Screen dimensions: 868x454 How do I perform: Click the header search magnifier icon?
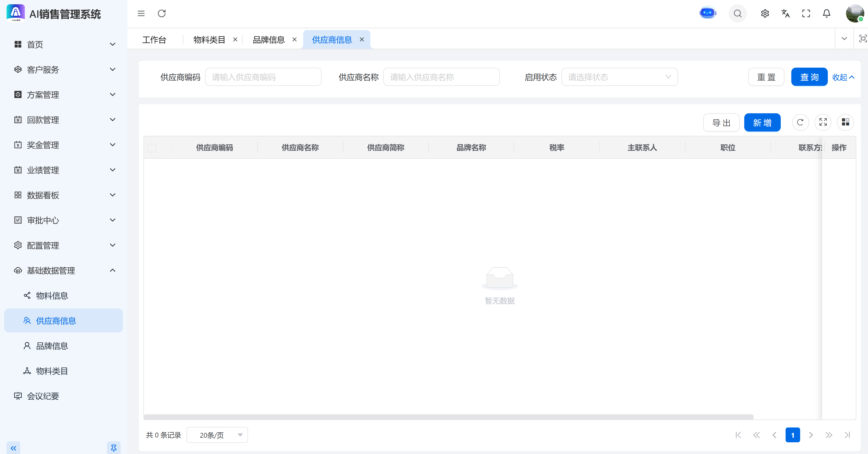tap(738, 13)
